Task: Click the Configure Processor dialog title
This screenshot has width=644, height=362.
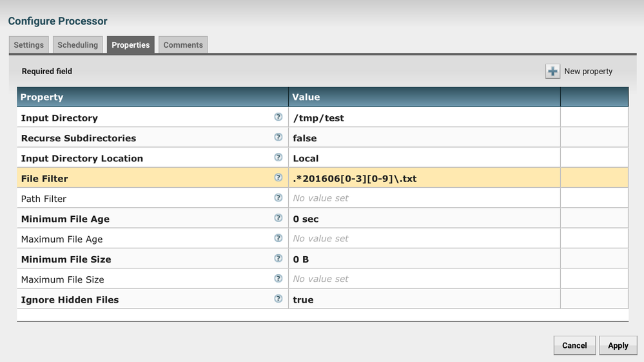Action: coord(57,21)
